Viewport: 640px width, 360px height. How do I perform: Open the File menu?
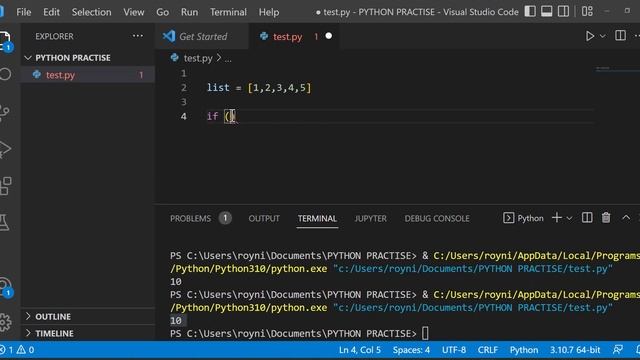(x=24, y=12)
